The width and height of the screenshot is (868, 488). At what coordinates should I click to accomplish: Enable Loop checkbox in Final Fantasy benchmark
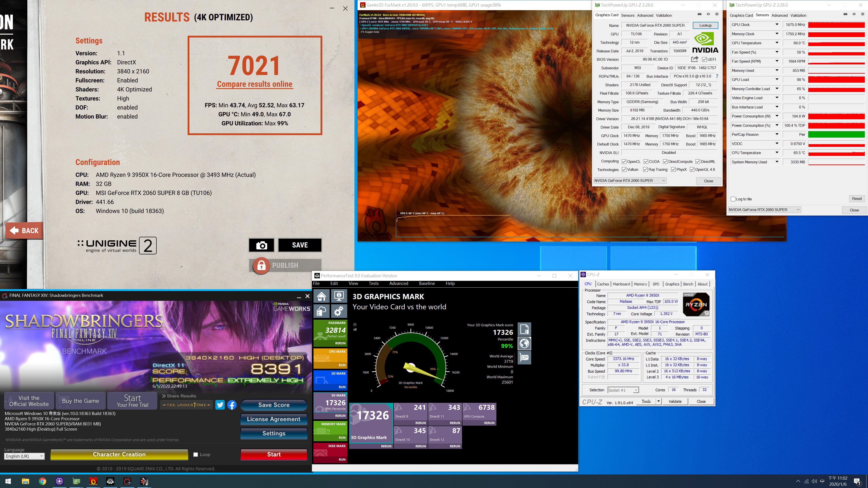pos(196,454)
